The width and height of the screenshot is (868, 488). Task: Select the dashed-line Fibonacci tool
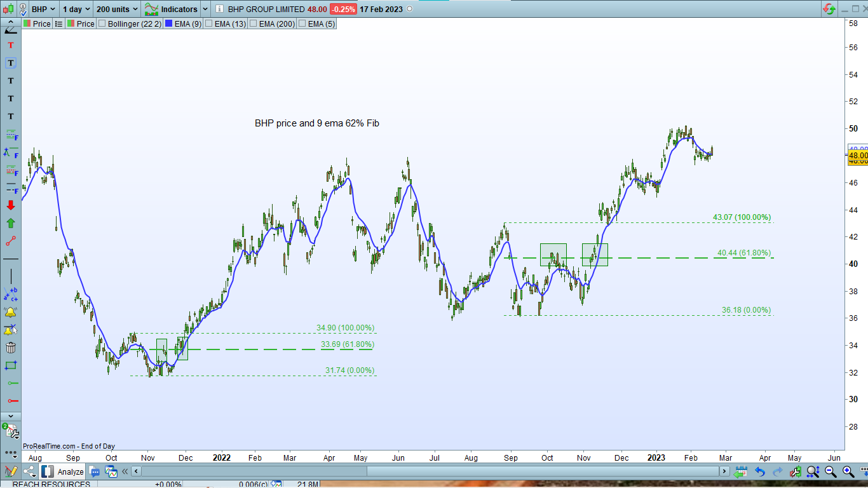click(x=11, y=187)
